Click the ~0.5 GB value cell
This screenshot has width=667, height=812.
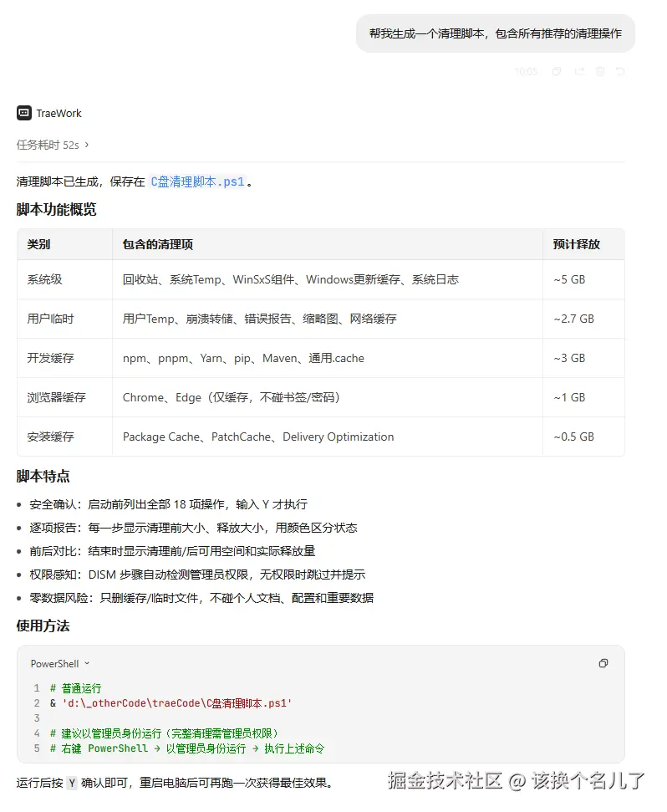pyautogui.click(x=583, y=437)
